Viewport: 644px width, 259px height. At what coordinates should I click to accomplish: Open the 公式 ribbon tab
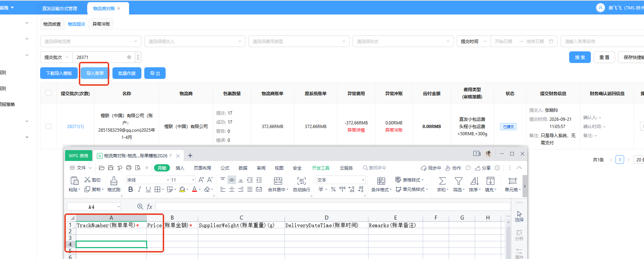point(225,168)
